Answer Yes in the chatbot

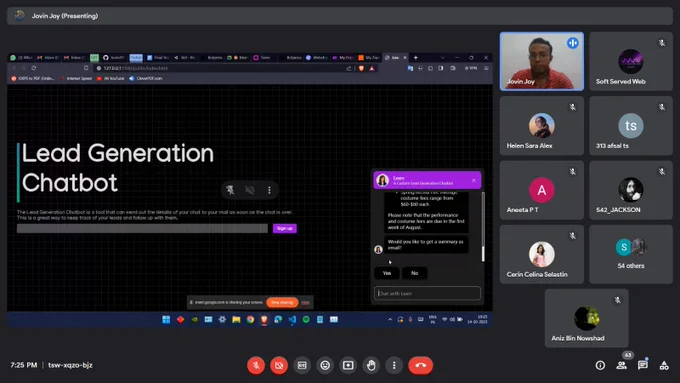[387, 273]
